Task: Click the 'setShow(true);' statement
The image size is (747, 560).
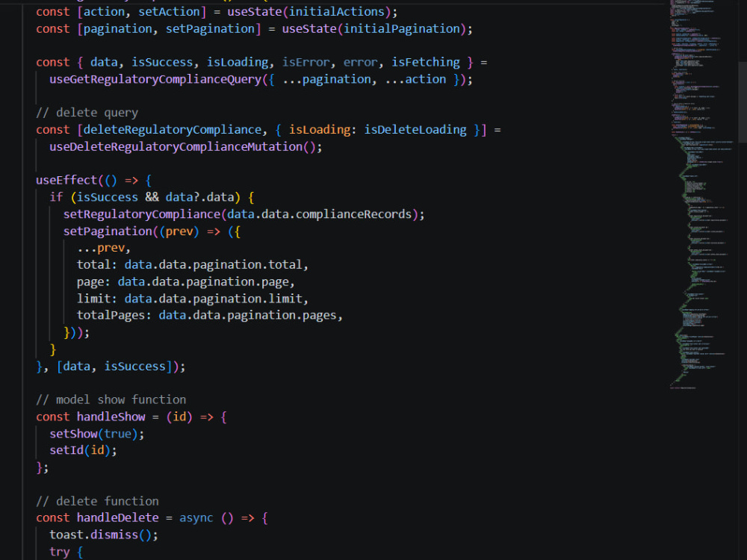Action: (x=96, y=434)
